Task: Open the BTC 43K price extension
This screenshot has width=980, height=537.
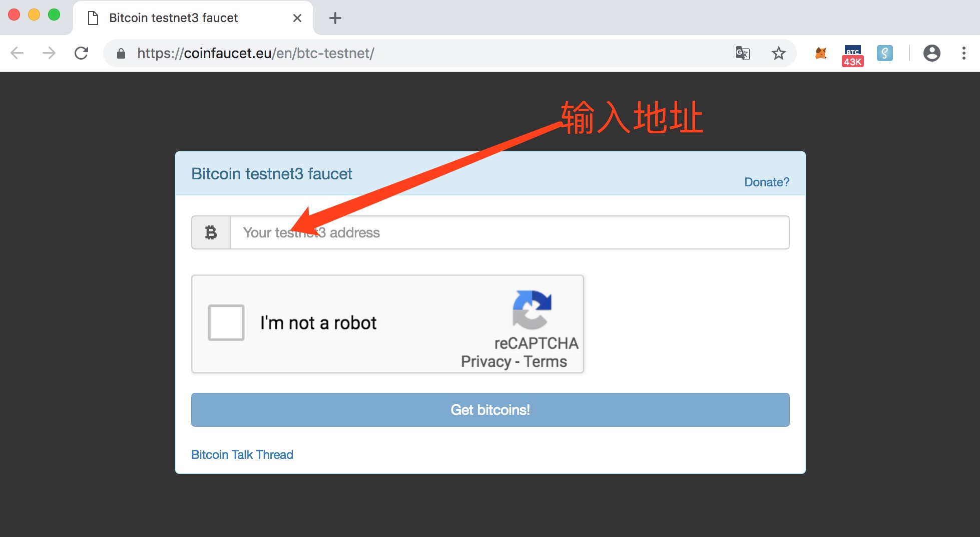Action: (853, 56)
